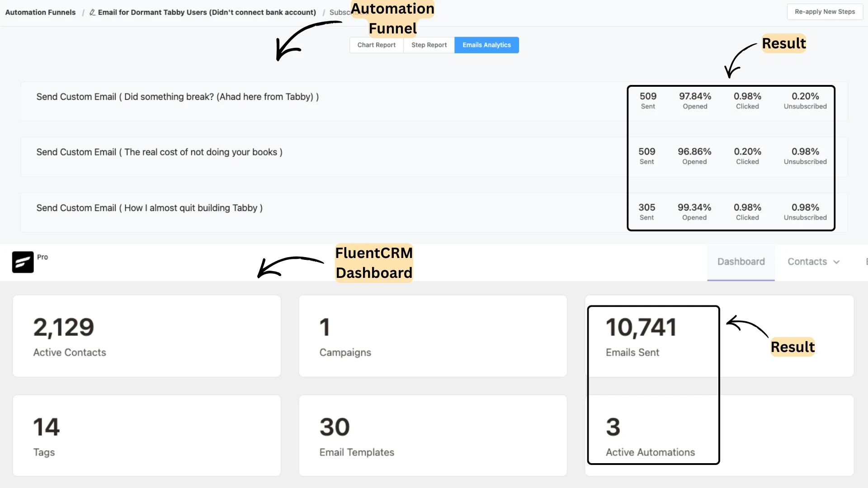
Task: Select the real cost of not doing your books email
Action: click(159, 152)
